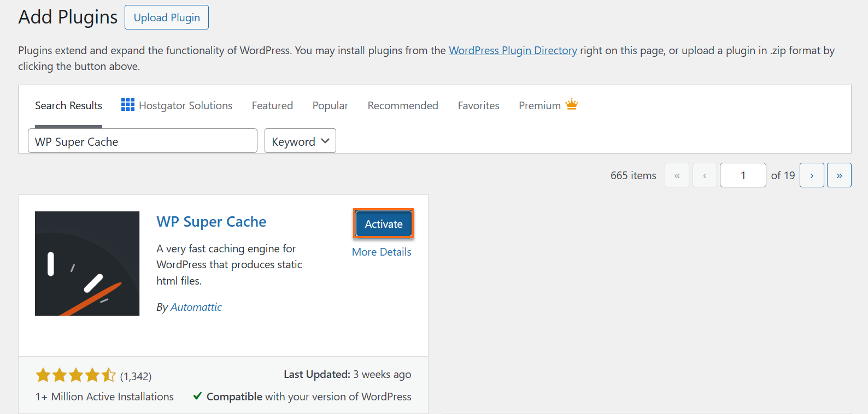Go to the next page of results

coord(812,175)
